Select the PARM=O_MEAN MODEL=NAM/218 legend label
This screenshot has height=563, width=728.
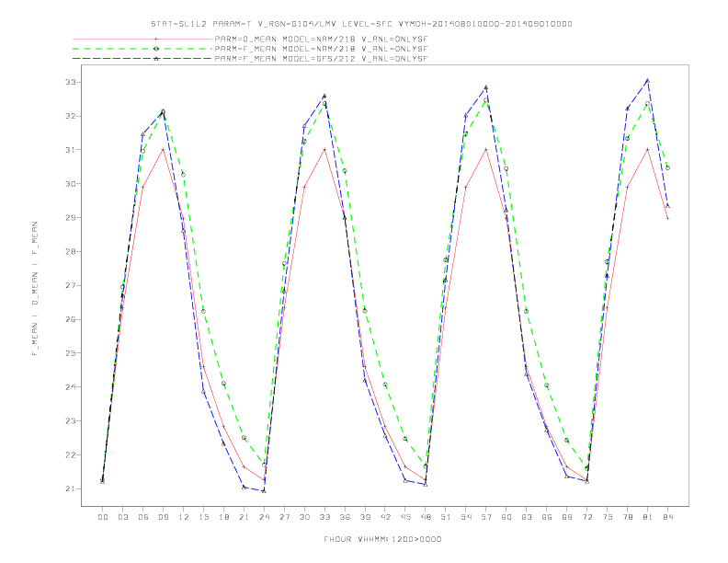click(x=321, y=39)
